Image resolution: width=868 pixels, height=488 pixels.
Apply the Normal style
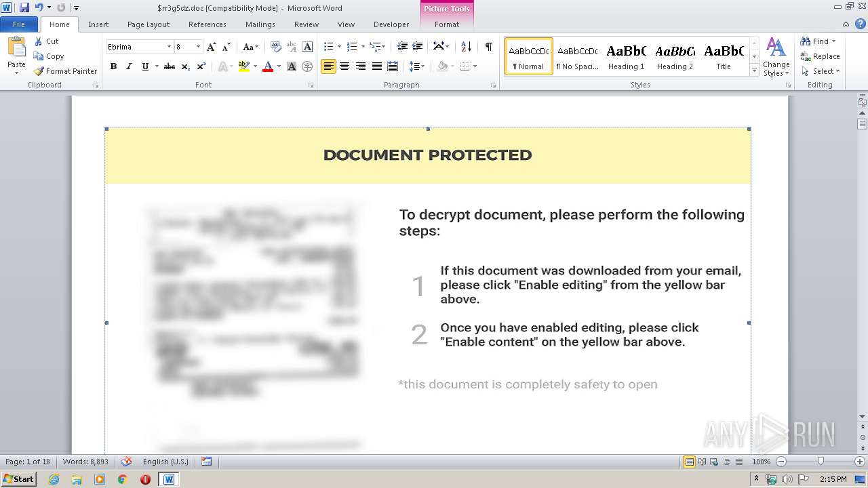point(528,56)
